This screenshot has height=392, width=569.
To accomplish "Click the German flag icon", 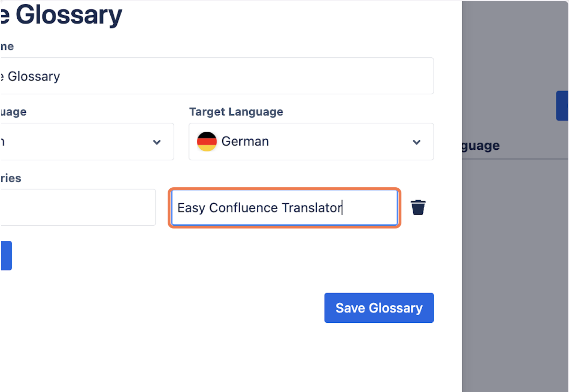I will [x=207, y=142].
